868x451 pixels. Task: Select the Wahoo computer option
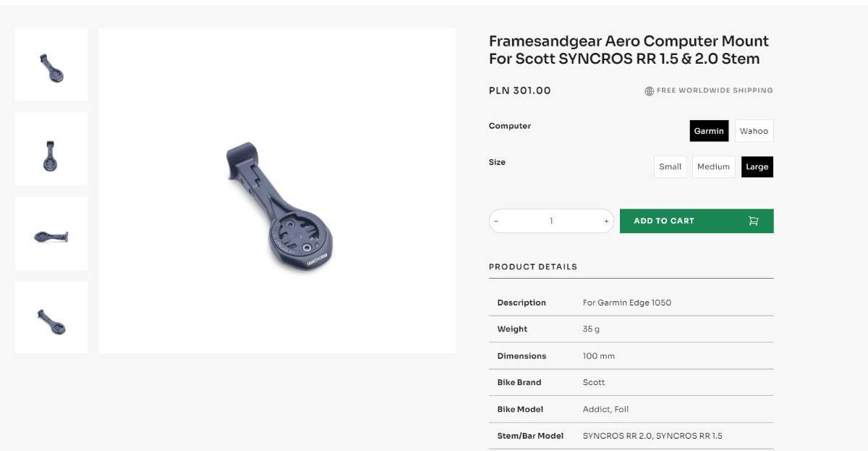(754, 131)
